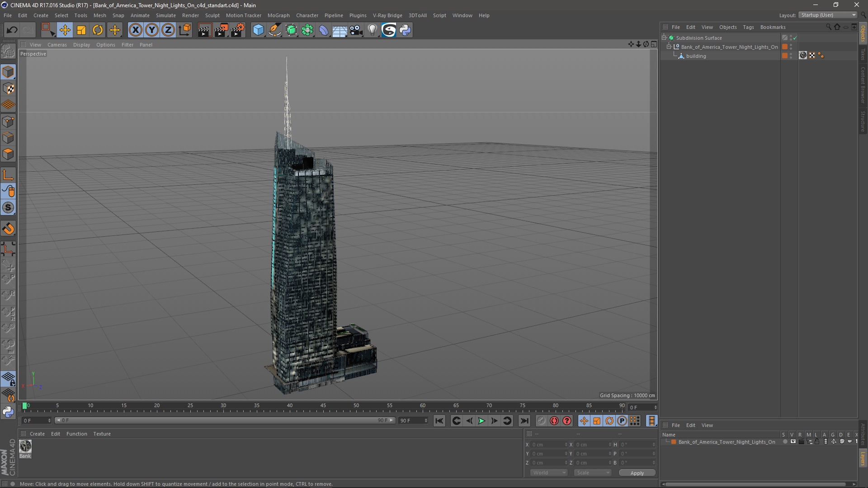
Task: Open the Simulate menu
Action: (x=166, y=15)
